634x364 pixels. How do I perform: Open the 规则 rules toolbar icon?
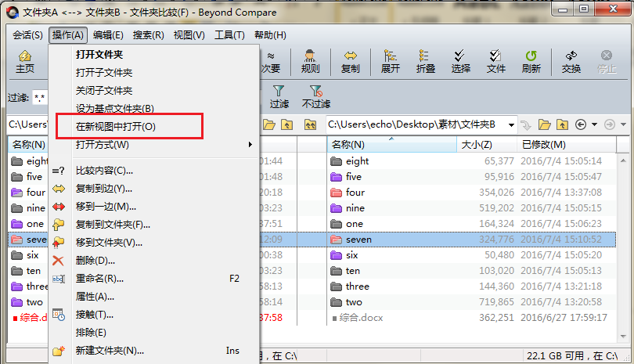310,62
